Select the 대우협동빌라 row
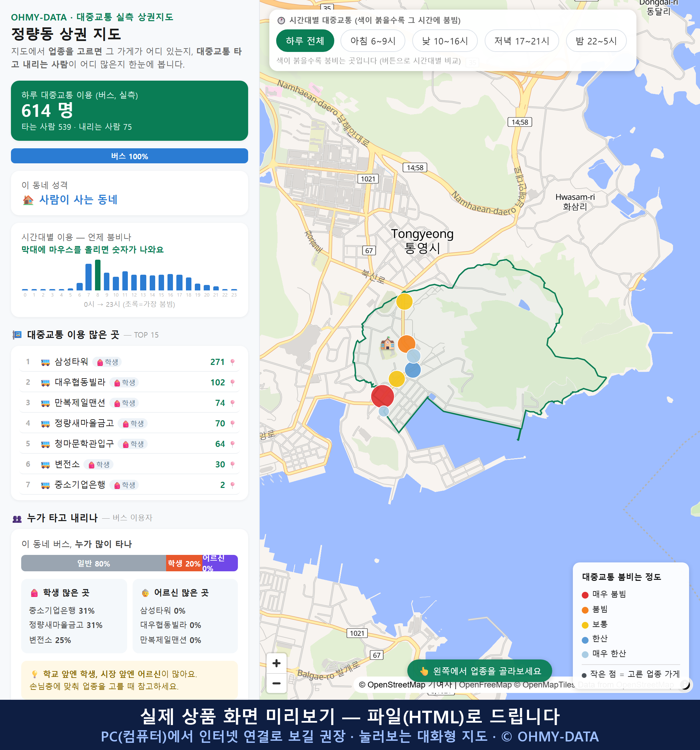Viewport: 700px width, 750px height. [130, 383]
